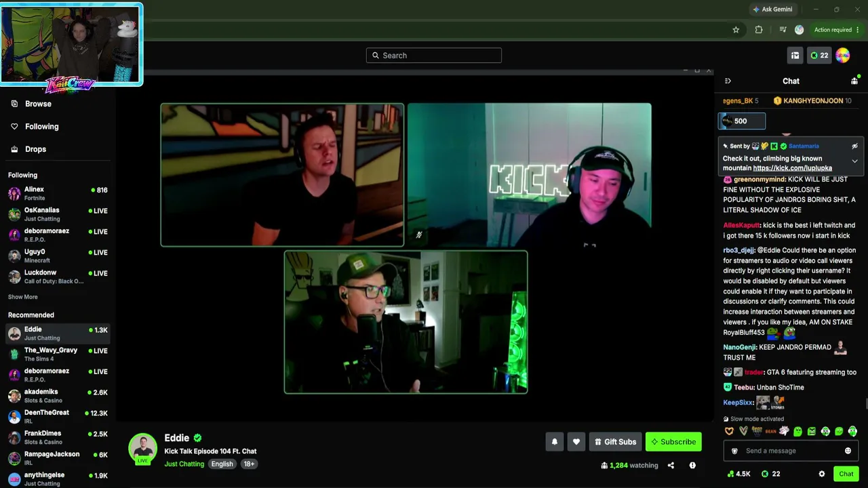
Task: Open the dashboard layout icon in top bar
Action: [x=795, y=56]
